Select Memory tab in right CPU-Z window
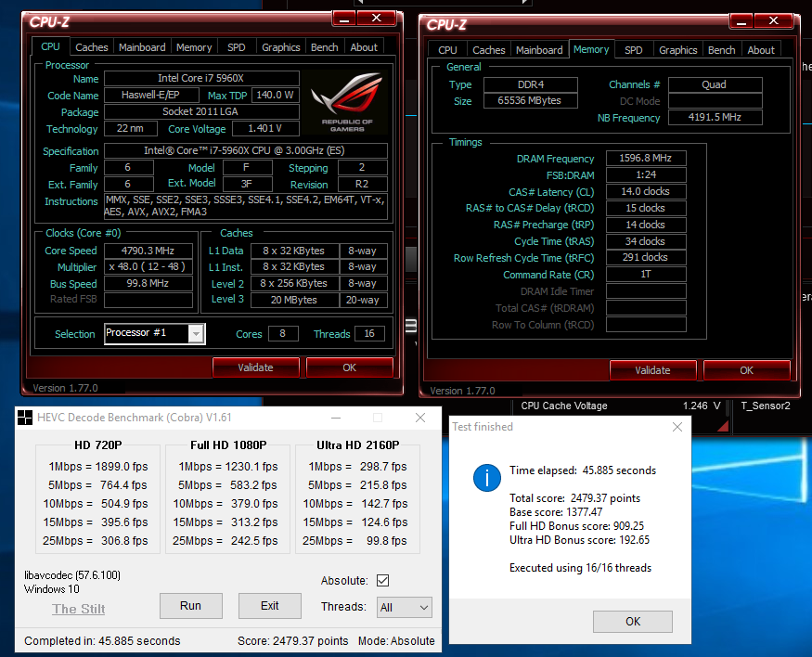 click(x=591, y=49)
